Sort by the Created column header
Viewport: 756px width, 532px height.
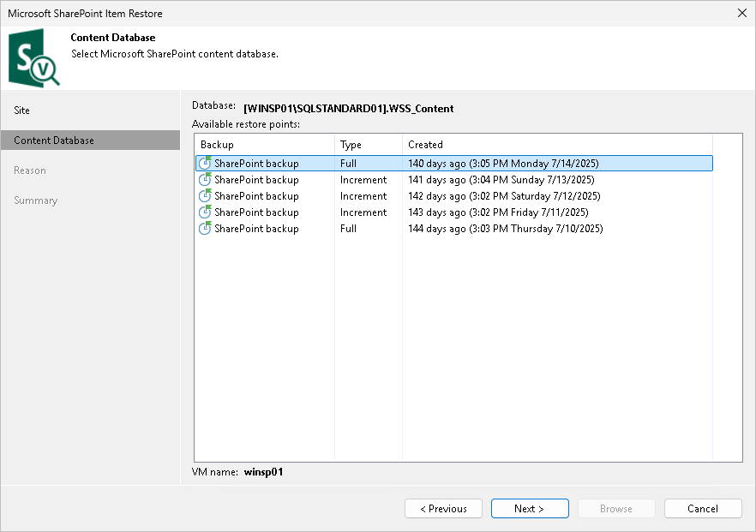557,145
